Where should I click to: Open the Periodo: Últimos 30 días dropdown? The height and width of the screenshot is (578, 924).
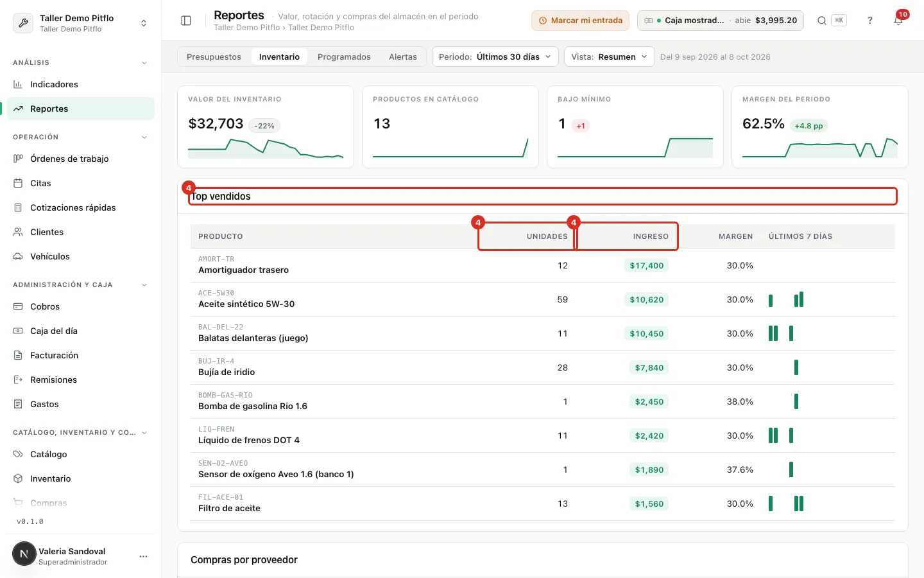[495, 57]
